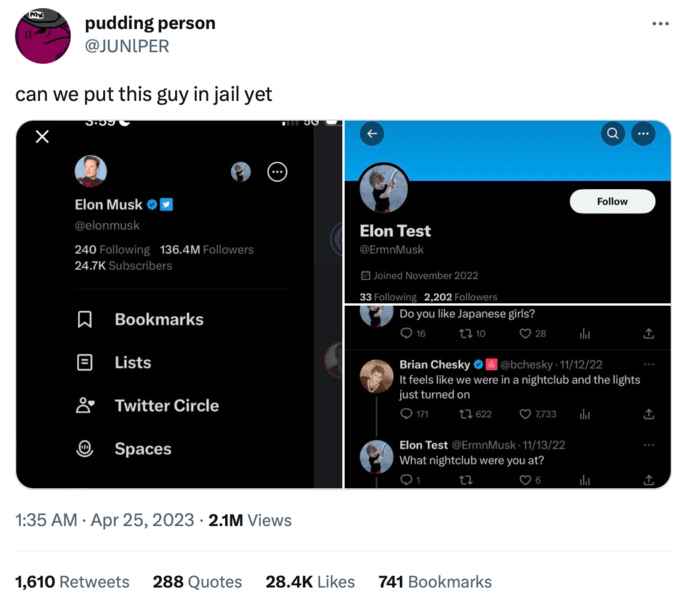Click the back arrow on Elon Test profile
The width and height of the screenshot is (680, 609).
click(373, 133)
